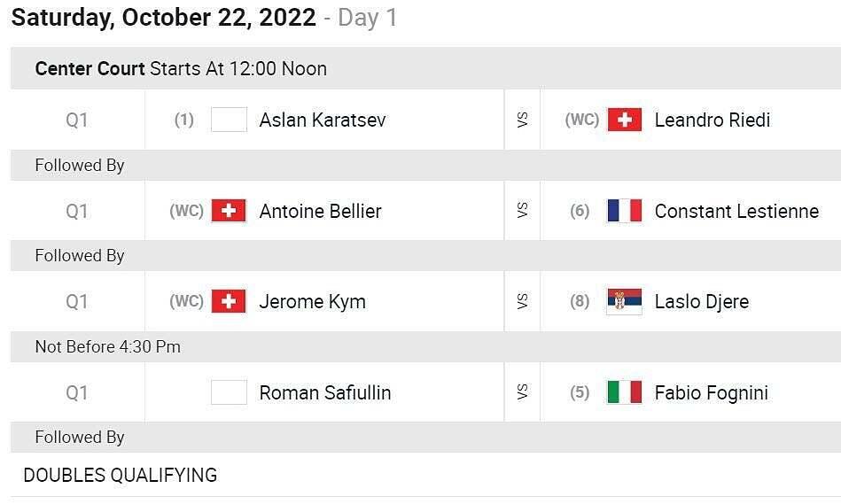Click the Italian flag next to Fabio Fognini
Screen dimensions: 841x504
[x=624, y=392]
